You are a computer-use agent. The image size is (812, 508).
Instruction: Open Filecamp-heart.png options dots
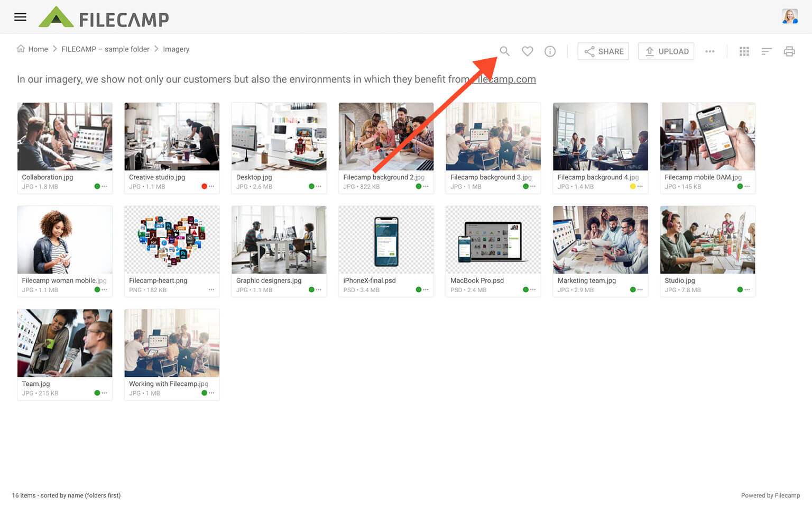[211, 289]
